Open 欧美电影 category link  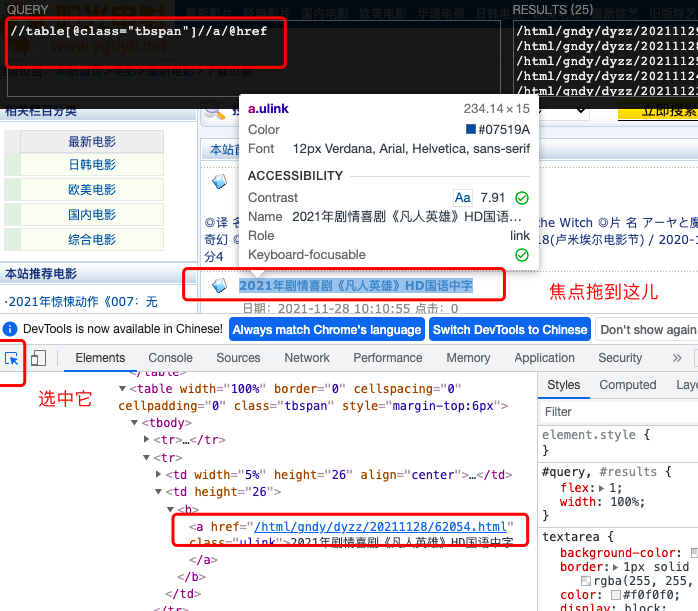tap(92, 190)
